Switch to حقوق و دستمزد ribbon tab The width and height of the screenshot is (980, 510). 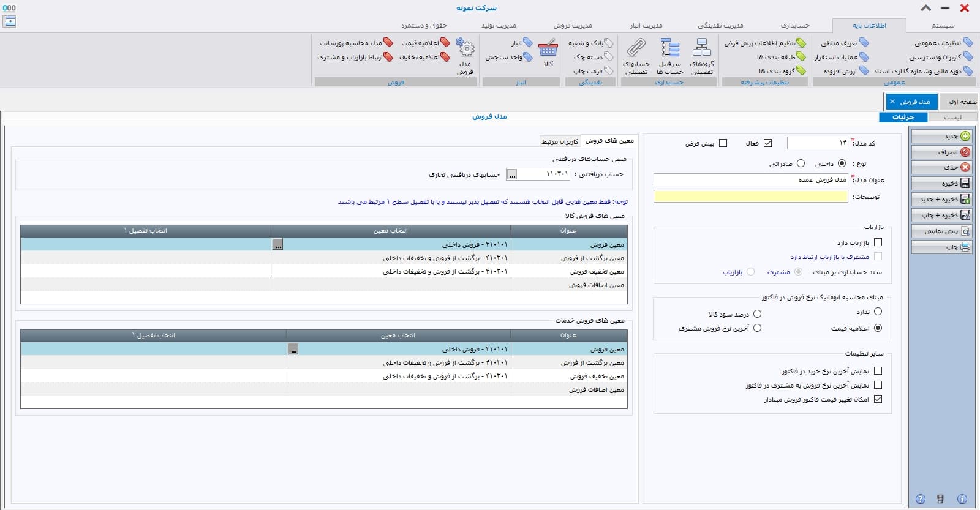point(424,25)
